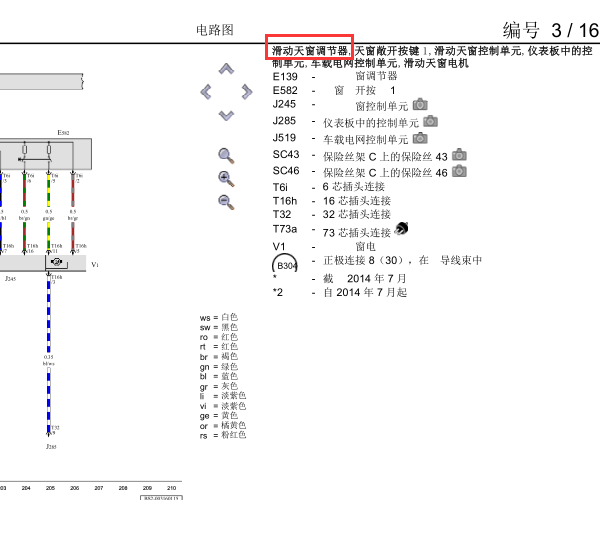This screenshot has height=543, width=603.
Task: Pan the diagram left with the left arrow
Action: [206, 92]
